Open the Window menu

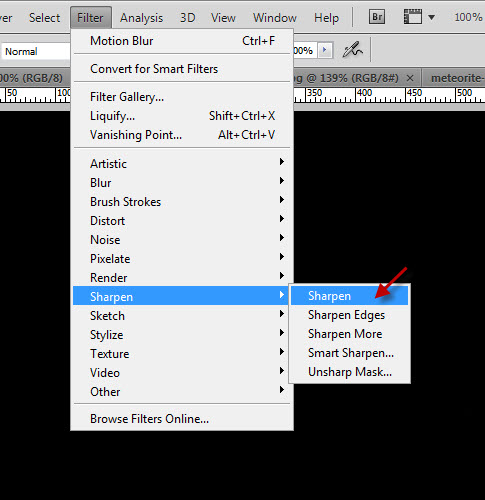pyautogui.click(x=275, y=18)
